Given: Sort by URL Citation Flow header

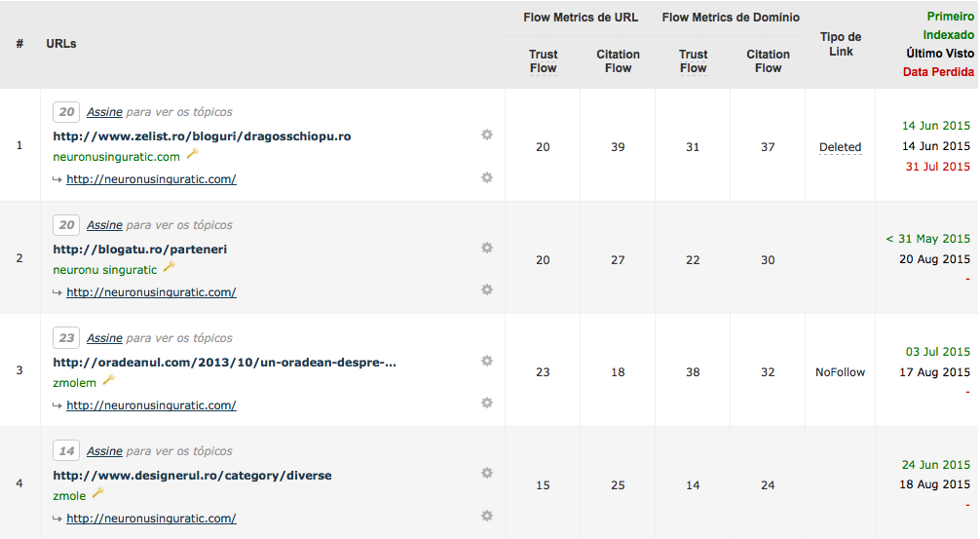Looking at the screenshot, I should click(x=618, y=61).
